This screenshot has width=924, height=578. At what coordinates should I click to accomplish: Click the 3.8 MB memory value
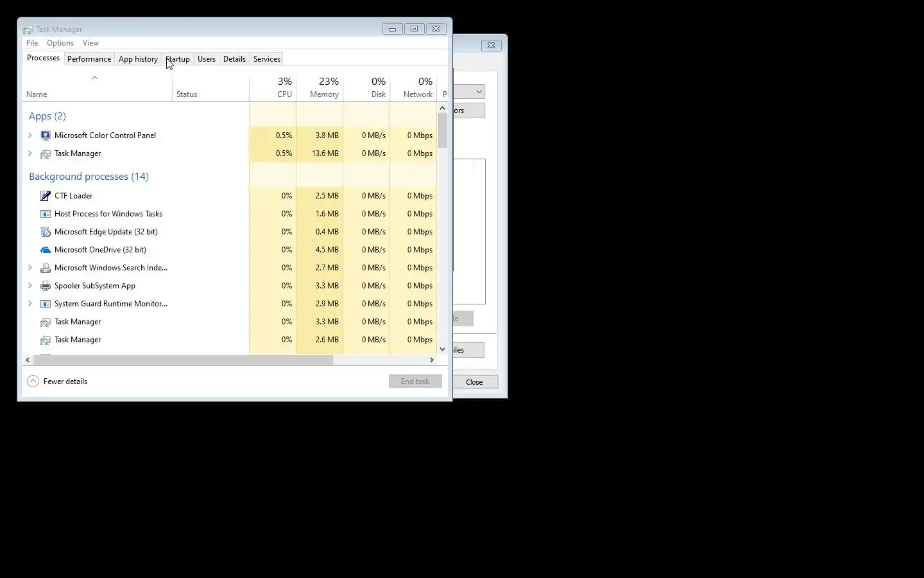[x=327, y=136]
